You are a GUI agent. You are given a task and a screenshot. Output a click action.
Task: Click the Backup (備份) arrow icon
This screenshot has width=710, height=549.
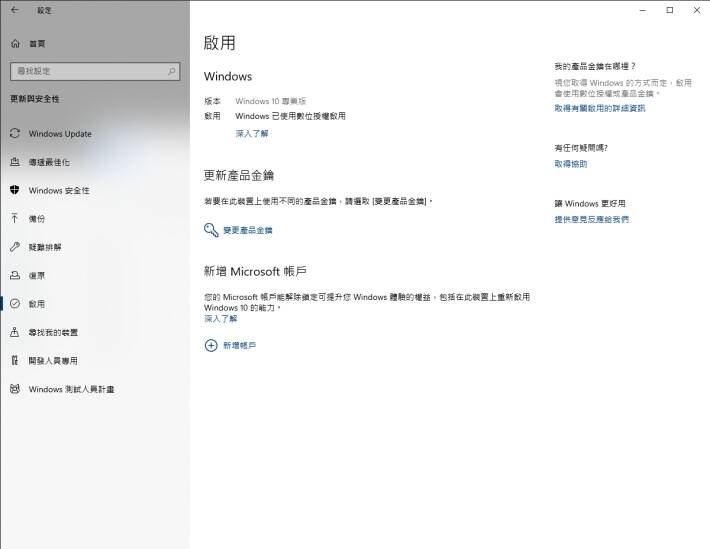tap(15, 218)
